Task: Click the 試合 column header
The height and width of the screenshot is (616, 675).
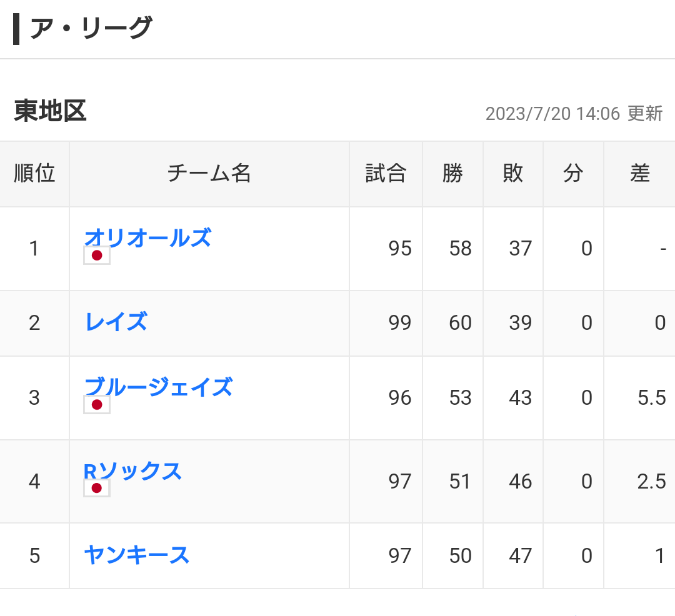Action: [x=386, y=174]
